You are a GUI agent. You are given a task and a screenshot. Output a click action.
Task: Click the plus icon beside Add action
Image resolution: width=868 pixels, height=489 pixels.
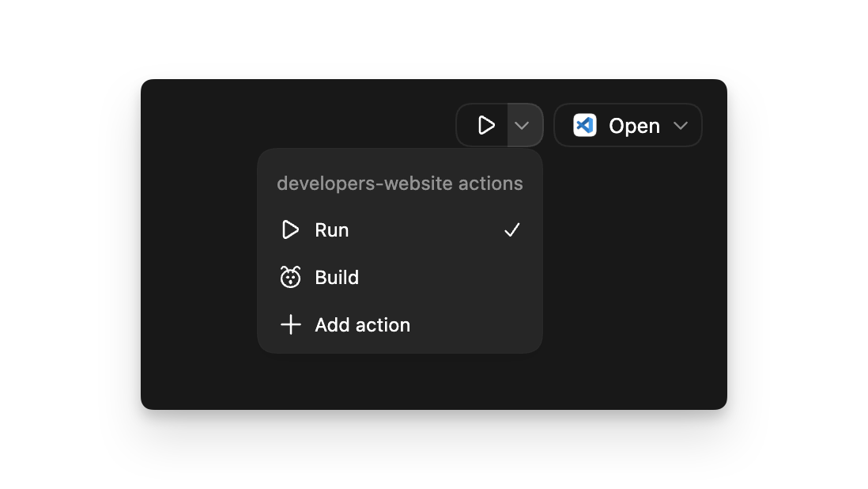[x=290, y=324]
